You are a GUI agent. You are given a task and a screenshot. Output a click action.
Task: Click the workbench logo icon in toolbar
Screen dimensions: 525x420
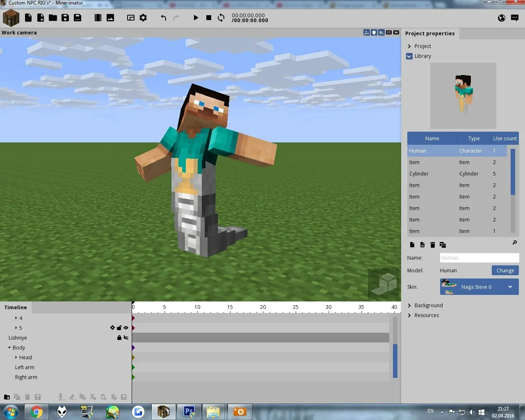(x=11, y=18)
